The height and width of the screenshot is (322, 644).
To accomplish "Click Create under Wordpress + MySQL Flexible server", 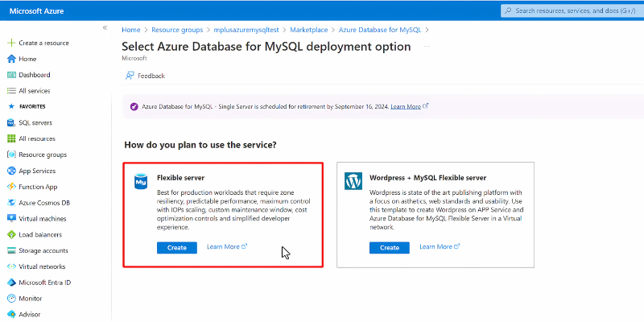I will pyautogui.click(x=390, y=248).
